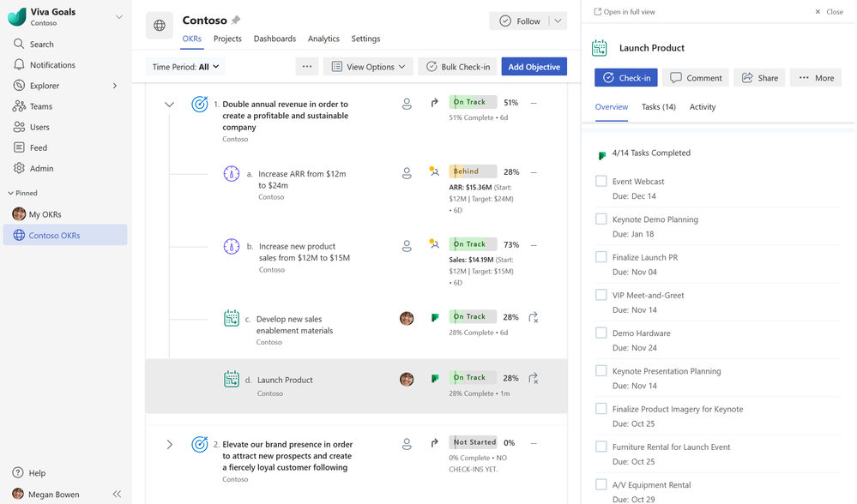
Task: Click the Comment button
Action: pos(696,77)
